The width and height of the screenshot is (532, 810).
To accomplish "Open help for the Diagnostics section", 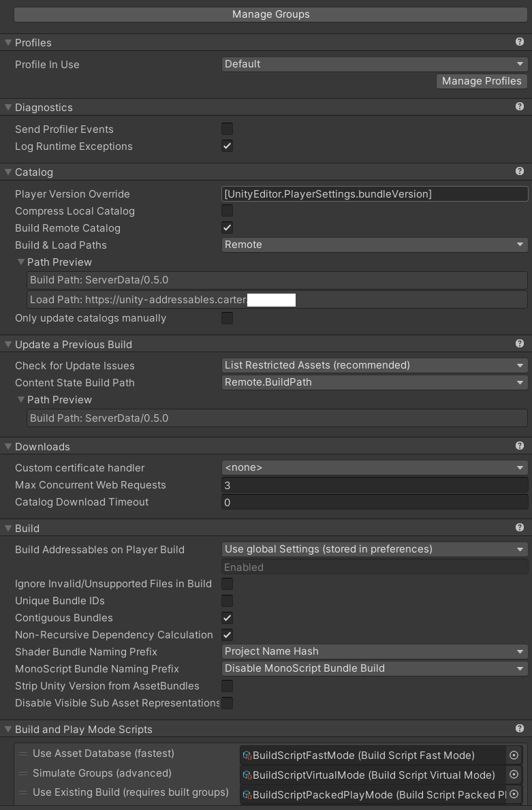I will (x=520, y=107).
